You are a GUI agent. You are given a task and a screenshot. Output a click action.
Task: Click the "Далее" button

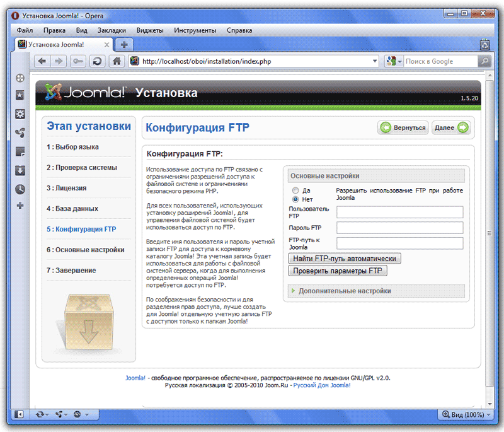pos(452,128)
